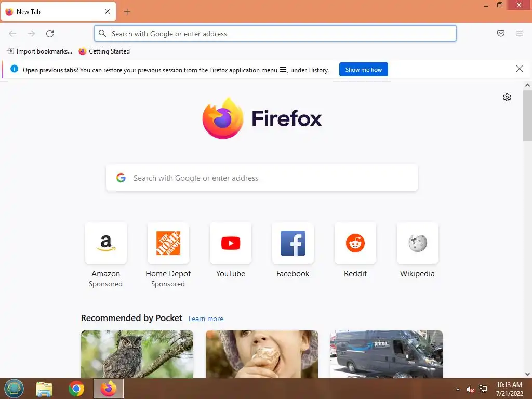The image size is (532, 399).
Task: Go forward with the forward arrow
Action: point(31,34)
